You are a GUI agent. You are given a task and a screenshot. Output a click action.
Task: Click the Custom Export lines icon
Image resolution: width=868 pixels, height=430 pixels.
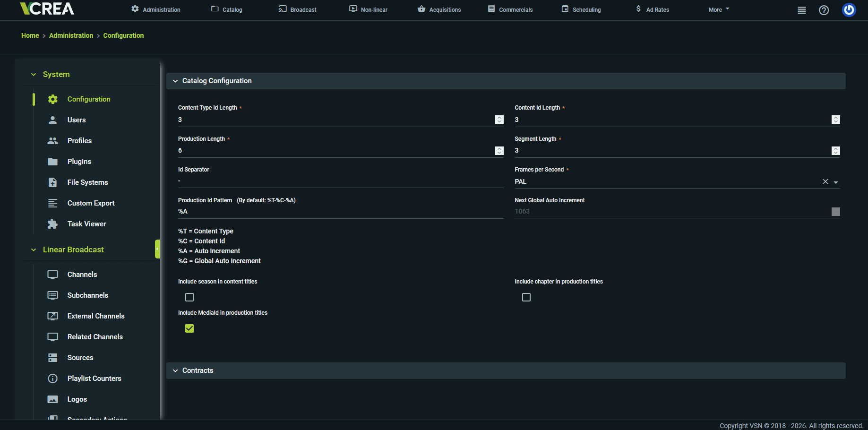[x=53, y=203]
